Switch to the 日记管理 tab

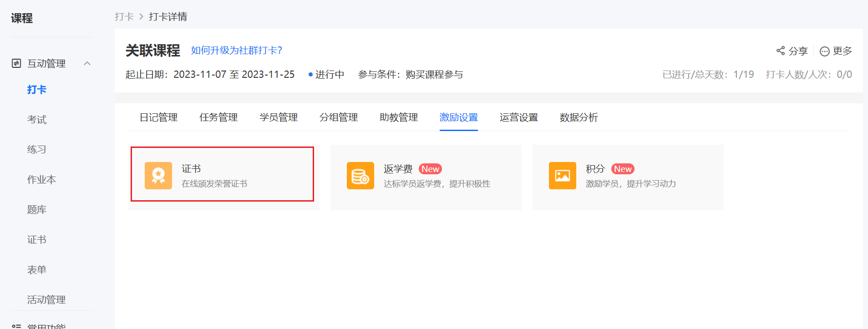tap(158, 117)
